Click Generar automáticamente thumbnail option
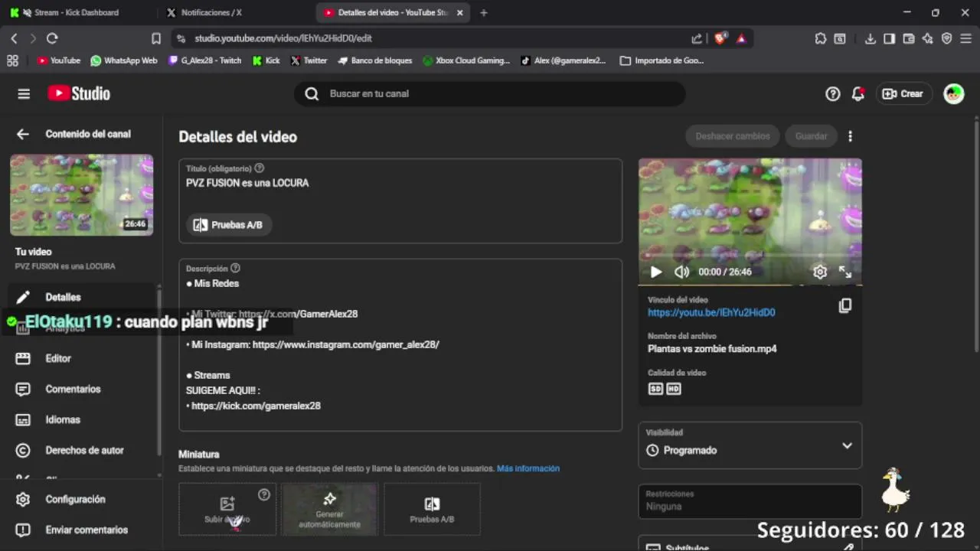The height and width of the screenshot is (551, 980). click(x=329, y=509)
